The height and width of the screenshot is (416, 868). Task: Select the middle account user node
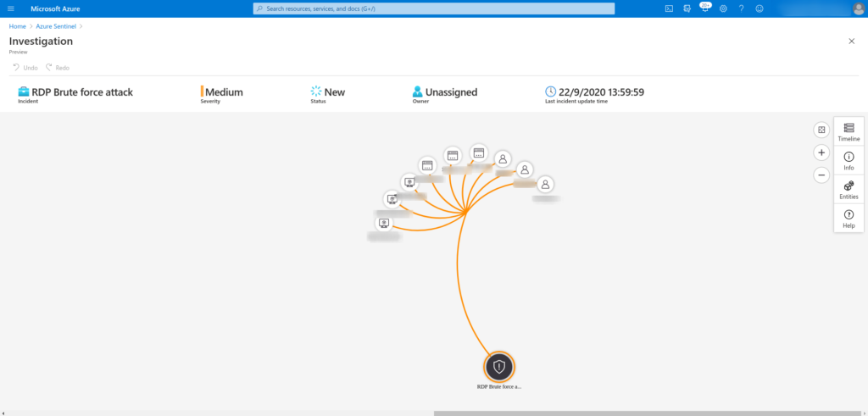click(525, 169)
